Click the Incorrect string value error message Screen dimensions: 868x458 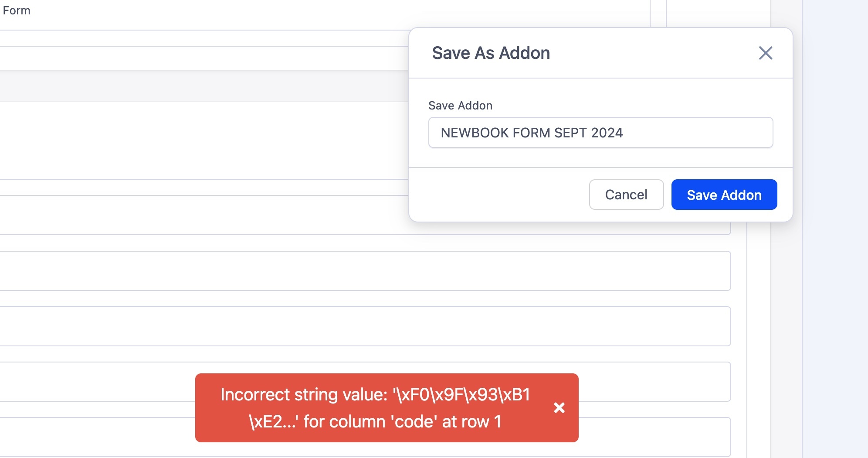[x=375, y=408]
